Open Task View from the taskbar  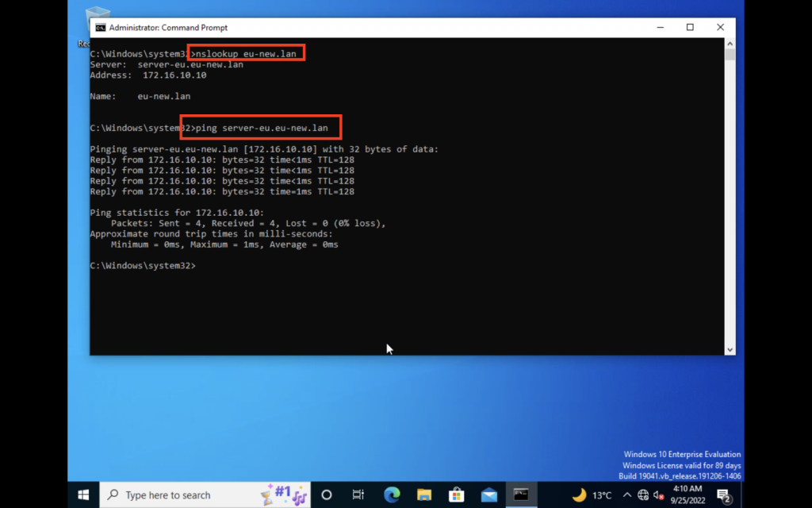pyautogui.click(x=358, y=495)
